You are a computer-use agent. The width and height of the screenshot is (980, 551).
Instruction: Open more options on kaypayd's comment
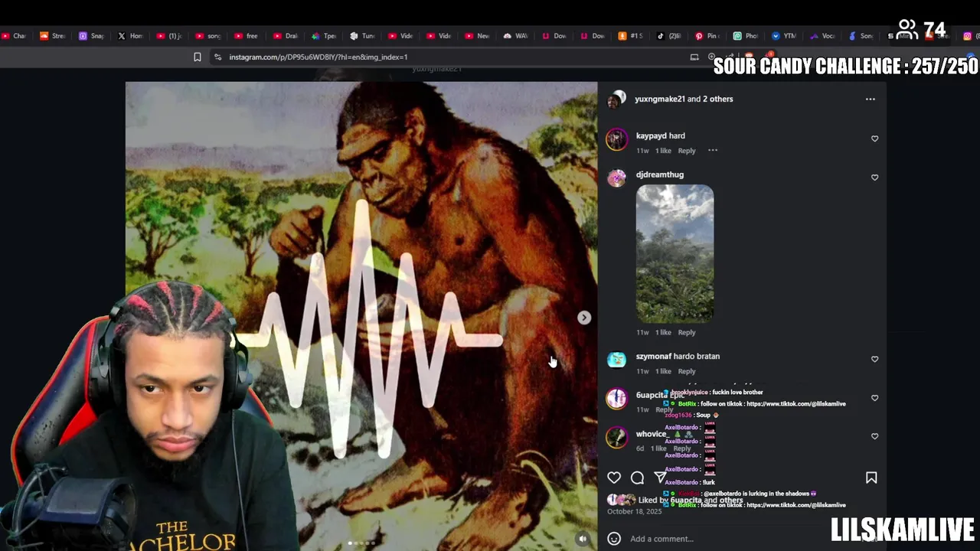[x=712, y=151]
